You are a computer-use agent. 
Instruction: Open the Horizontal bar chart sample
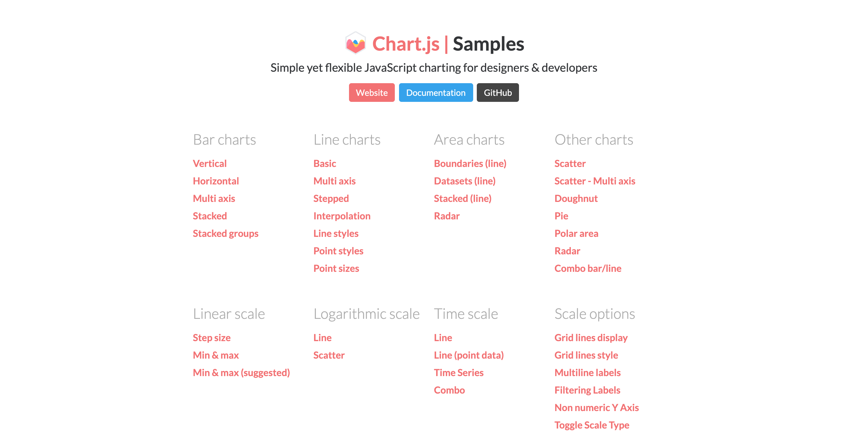(216, 181)
